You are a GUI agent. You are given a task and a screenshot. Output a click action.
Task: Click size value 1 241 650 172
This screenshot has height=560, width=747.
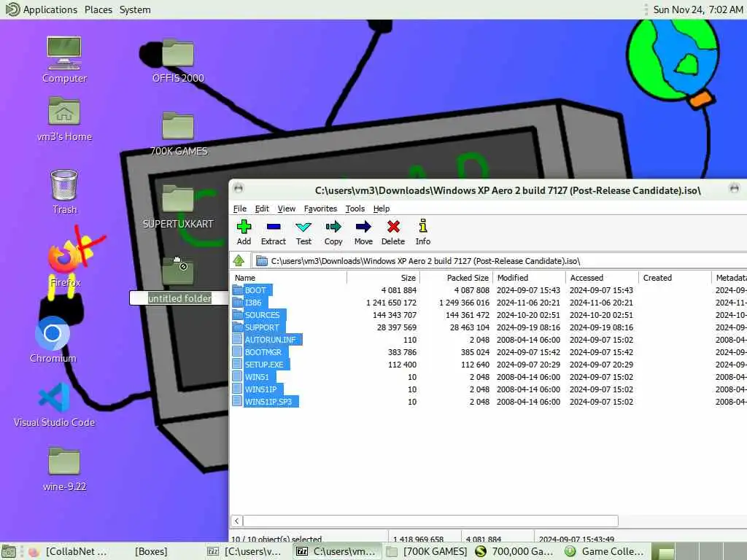coord(391,303)
